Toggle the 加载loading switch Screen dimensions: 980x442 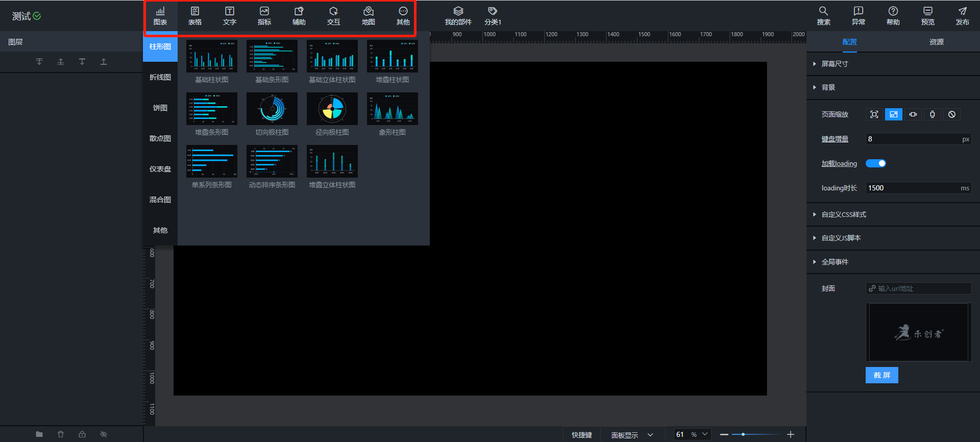(876, 163)
